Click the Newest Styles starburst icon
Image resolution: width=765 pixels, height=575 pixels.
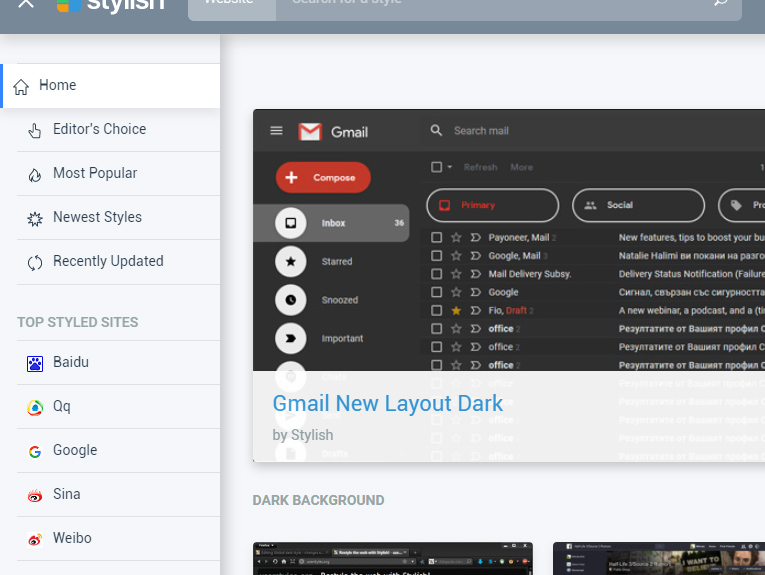pos(35,219)
